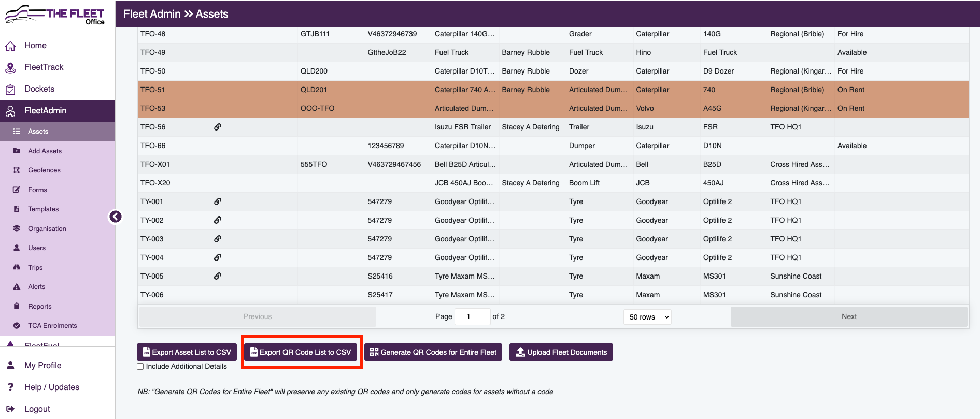Image resolution: width=980 pixels, height=419 pixels.
Task: Generate QR Codes for Entire Fleet
Action: 433,352
